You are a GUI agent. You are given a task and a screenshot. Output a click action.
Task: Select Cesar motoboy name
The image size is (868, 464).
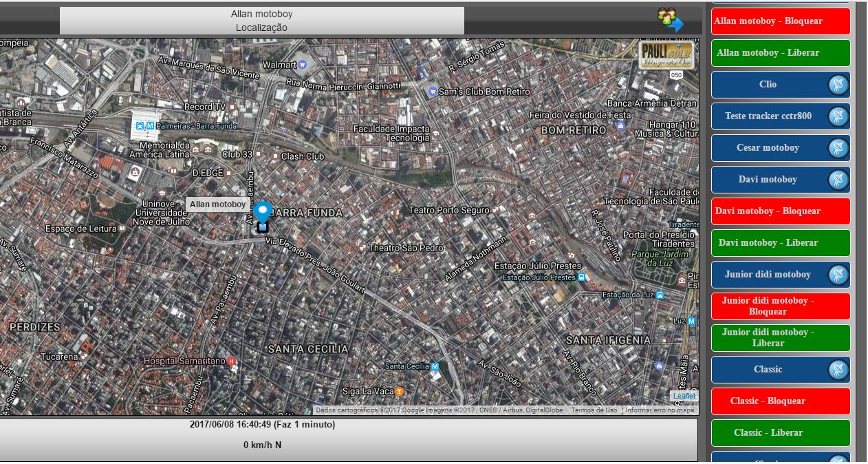[768, 148]
